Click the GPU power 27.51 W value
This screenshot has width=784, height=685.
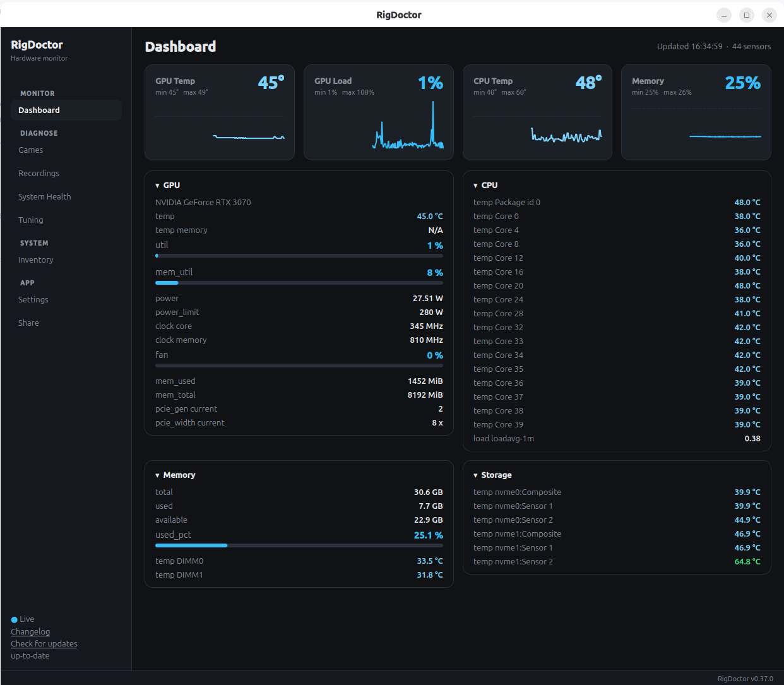point(428,299)
